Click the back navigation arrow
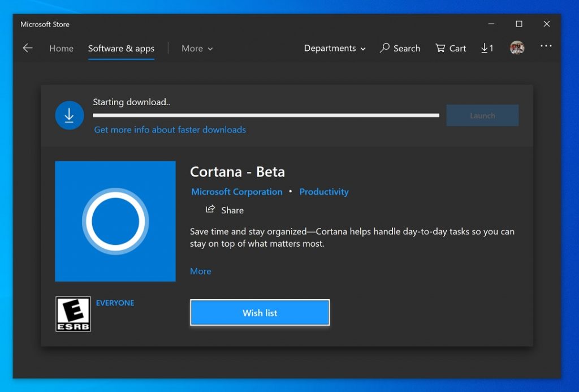This screenshot has width=579, height=392. [28, 48]
